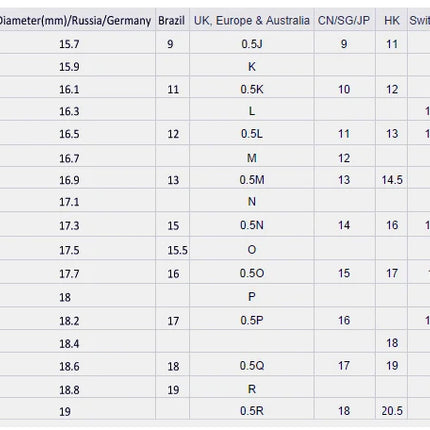Click the 18.8 diameter cell
This screenshot has height=430, width=430.
[x=69, y=390]
